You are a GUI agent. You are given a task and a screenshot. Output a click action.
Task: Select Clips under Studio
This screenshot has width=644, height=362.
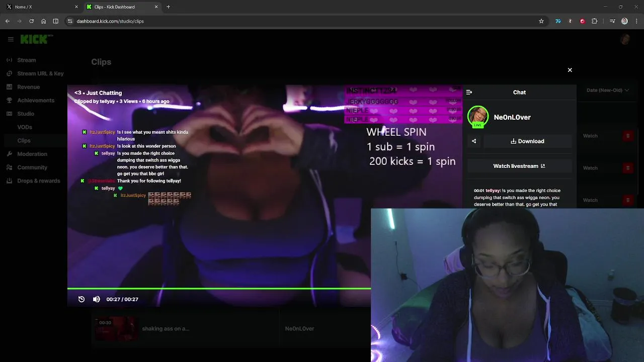24,141
